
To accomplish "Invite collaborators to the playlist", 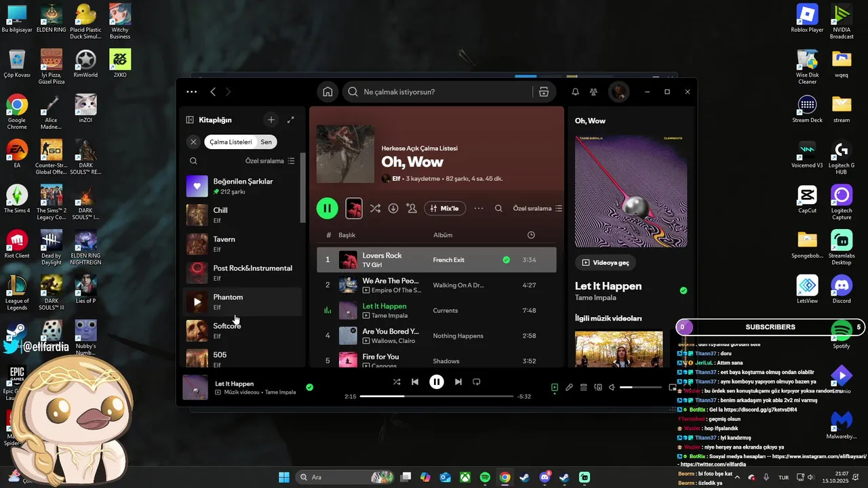I will [411, 209].
